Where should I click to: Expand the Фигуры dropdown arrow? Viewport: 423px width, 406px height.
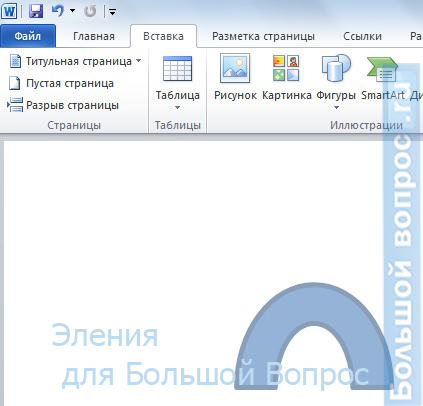336,107
